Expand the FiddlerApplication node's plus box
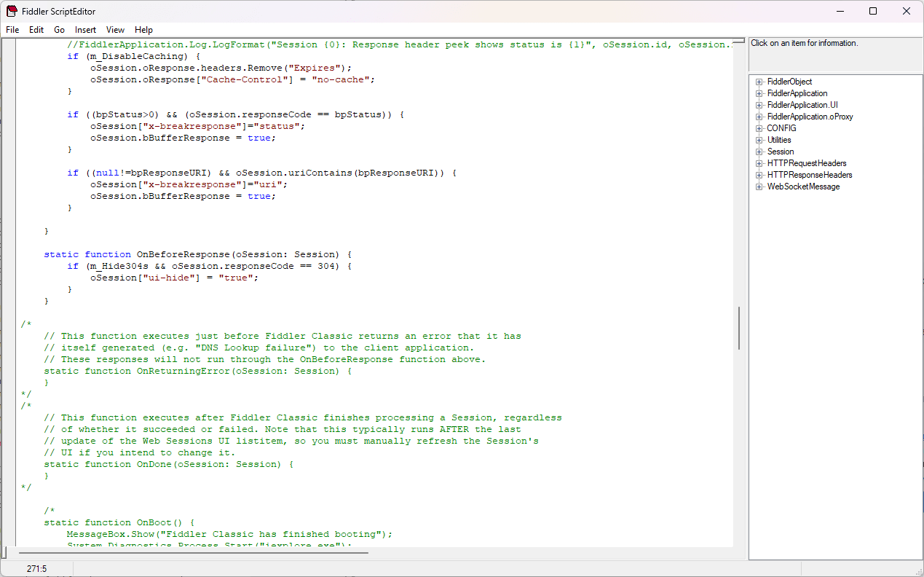924x577 pixels. click(759, 93)
